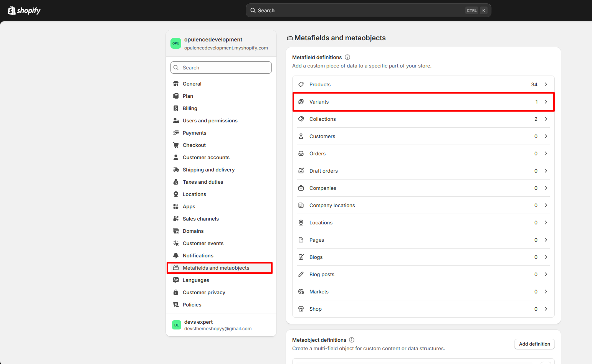Click the Customer privacy lock icon
This screenshot has width=592, height=364.
click(176, 292)
